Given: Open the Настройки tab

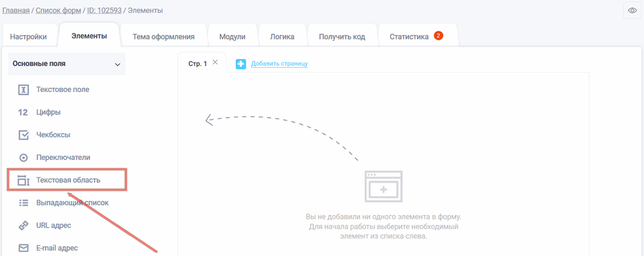Looking at the screenshot, I should click(28, 36).
